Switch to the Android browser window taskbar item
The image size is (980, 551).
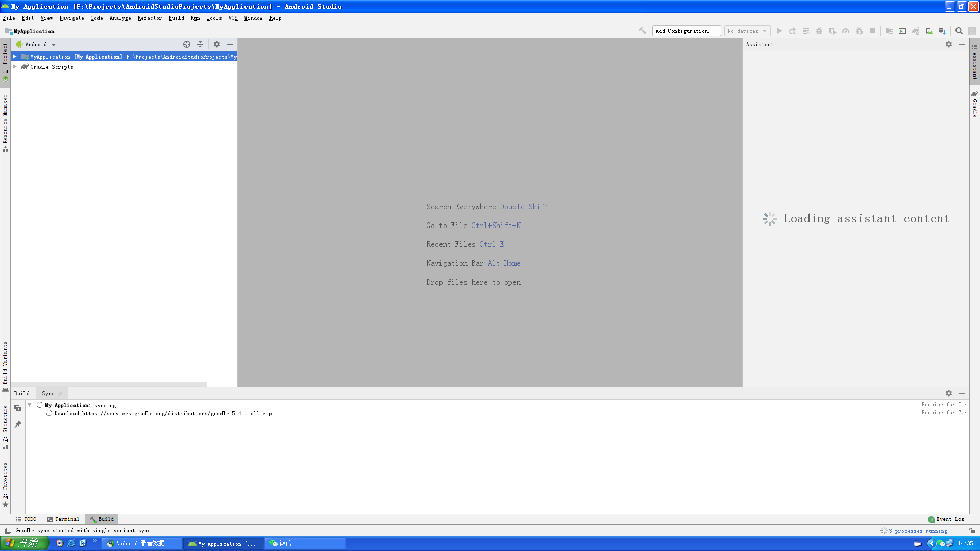pos(141,543)
